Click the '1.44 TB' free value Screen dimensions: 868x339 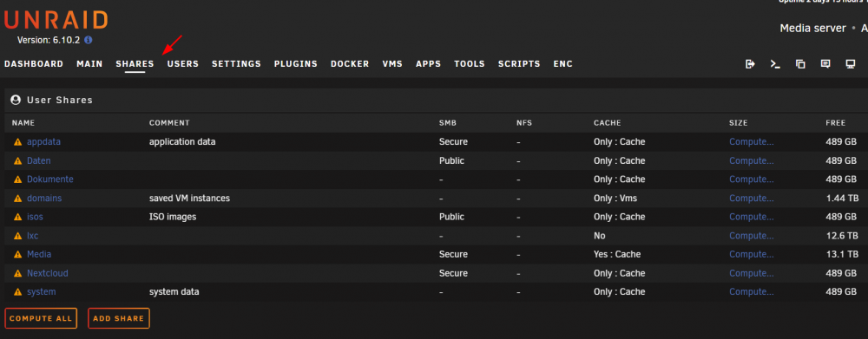click(x=841, y=199)
